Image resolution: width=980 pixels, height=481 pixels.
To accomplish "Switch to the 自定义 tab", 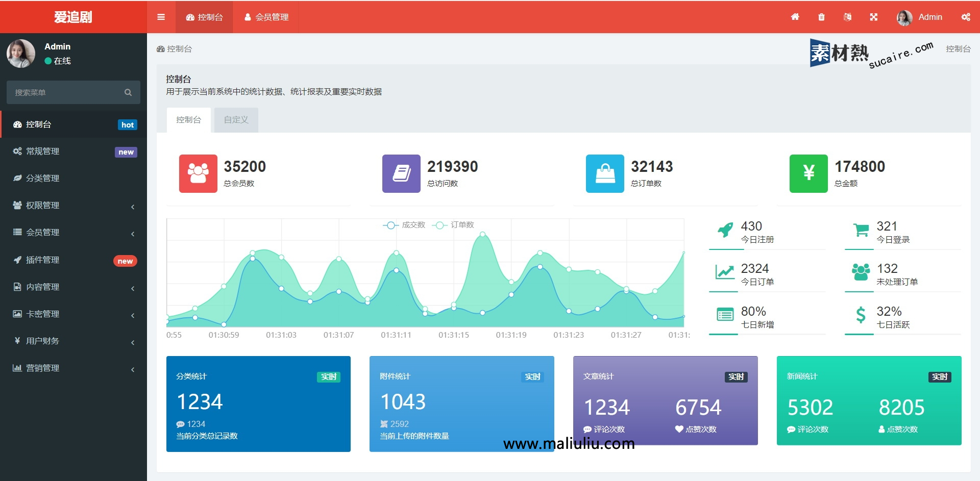I will coord(235,119).
